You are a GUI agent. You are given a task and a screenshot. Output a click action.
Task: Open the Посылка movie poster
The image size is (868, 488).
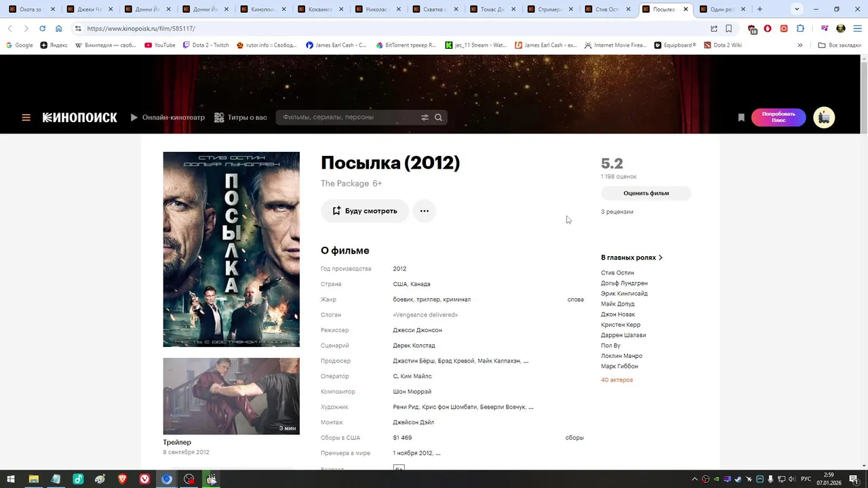click(x=231, y=249)
